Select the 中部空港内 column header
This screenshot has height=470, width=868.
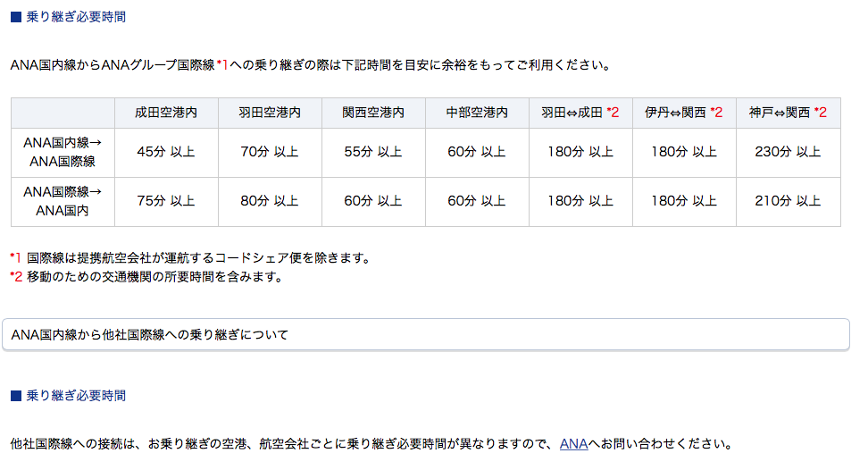pyautogui.click(x=477, y=113)
